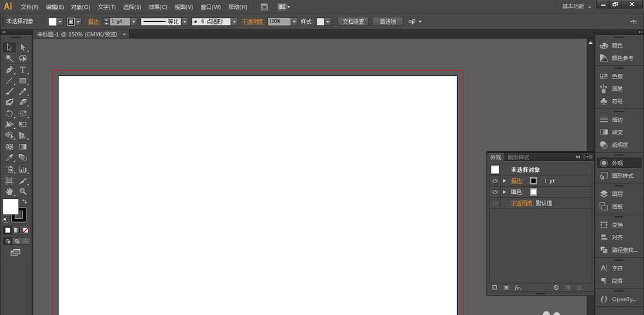This screenshot has width=644, height=315.
Task: Select the Hand tool
Action: click(10, 192)
